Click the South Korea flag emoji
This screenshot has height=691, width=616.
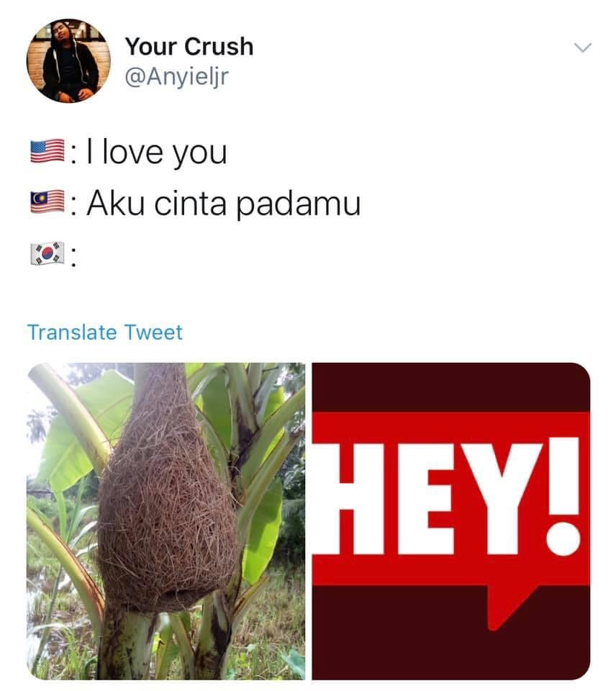click(x=47, y=253)
